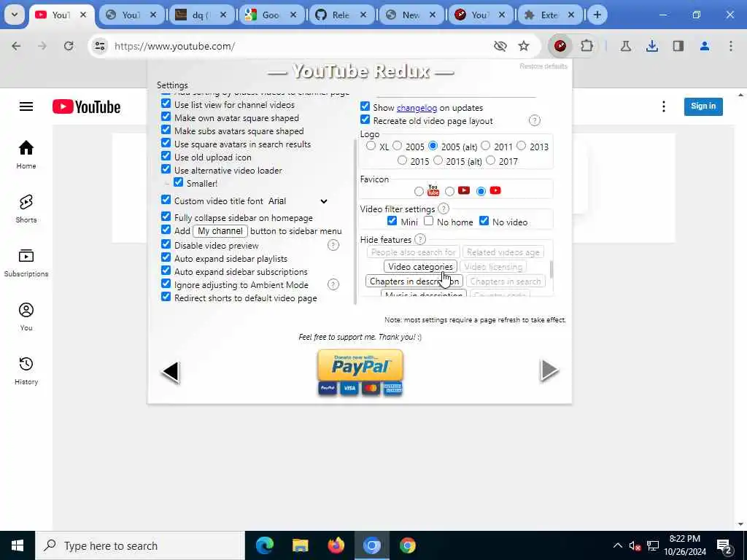Viewport: 747px width, 560px height.
Task: Open Microsoft Edge from the taskbar
Action: click(264, 545)
